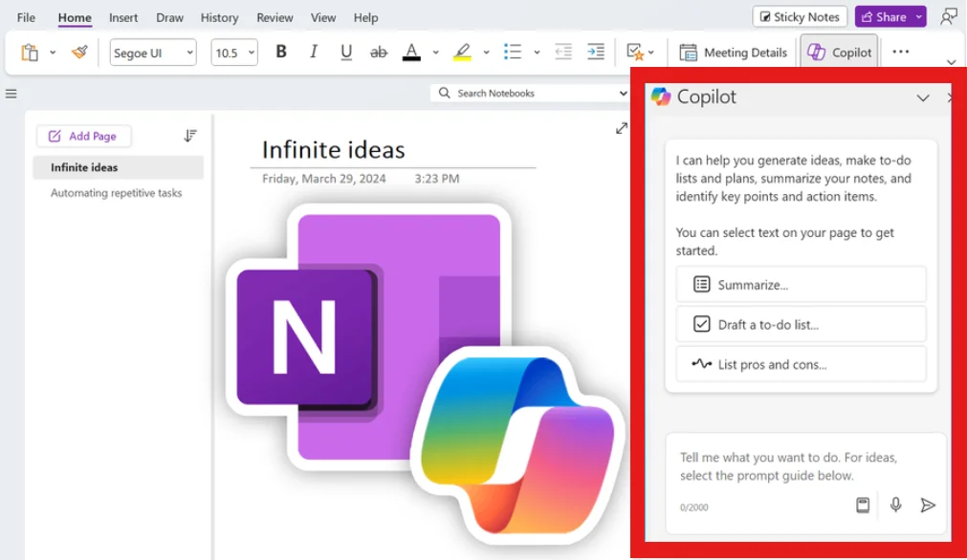Open Meeting Details
Image resolution: width=967 pixels, height=560 pixels.
click(733, 53)
